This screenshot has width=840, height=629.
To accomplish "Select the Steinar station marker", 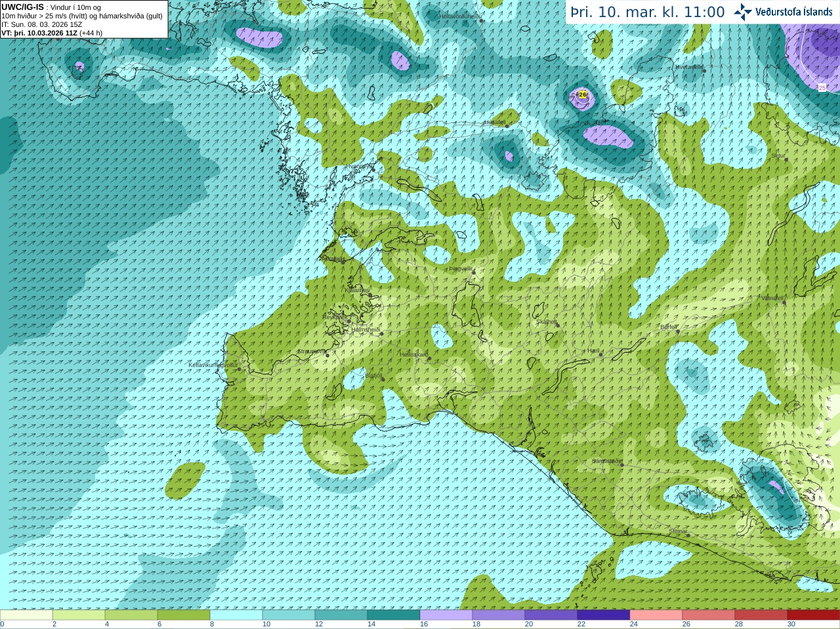I will (688, 534).
